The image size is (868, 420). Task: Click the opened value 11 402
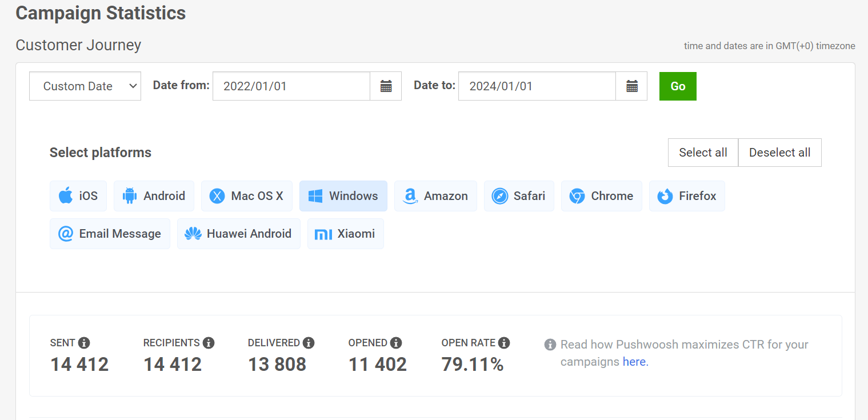point(378,365)
